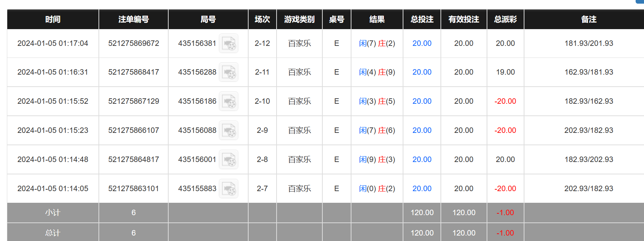Click result 闲(4) 庄(9) cell
The width and height of the screenshot is (644, 241).
click(377, 72)
